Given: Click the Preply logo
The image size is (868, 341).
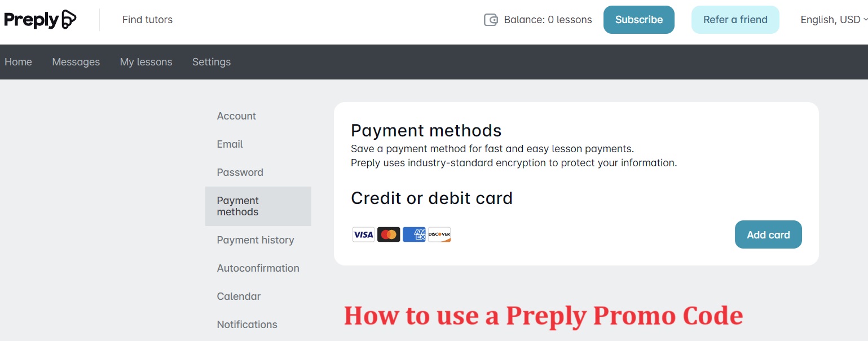Looking at the screenshot, I should point(40,20).
